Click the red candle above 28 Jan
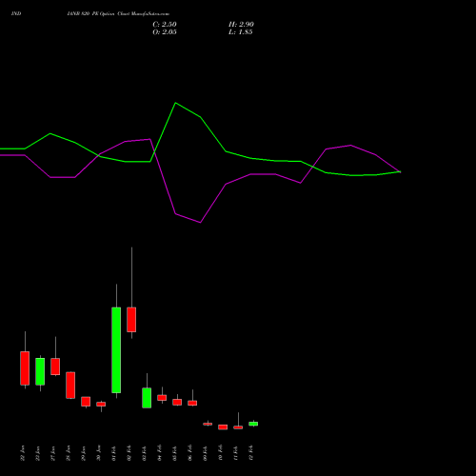476x476 pixels. (70, 386)
